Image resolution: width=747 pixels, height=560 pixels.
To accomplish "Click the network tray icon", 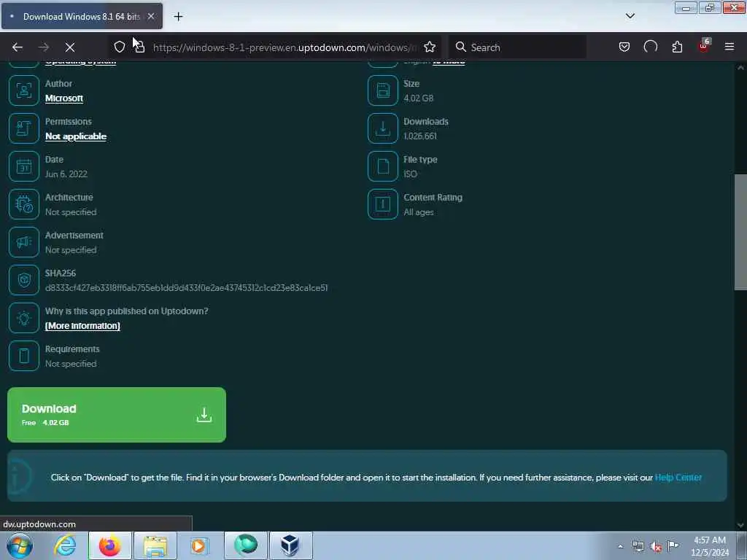I will pyautogui.click(x=638, y=546).
